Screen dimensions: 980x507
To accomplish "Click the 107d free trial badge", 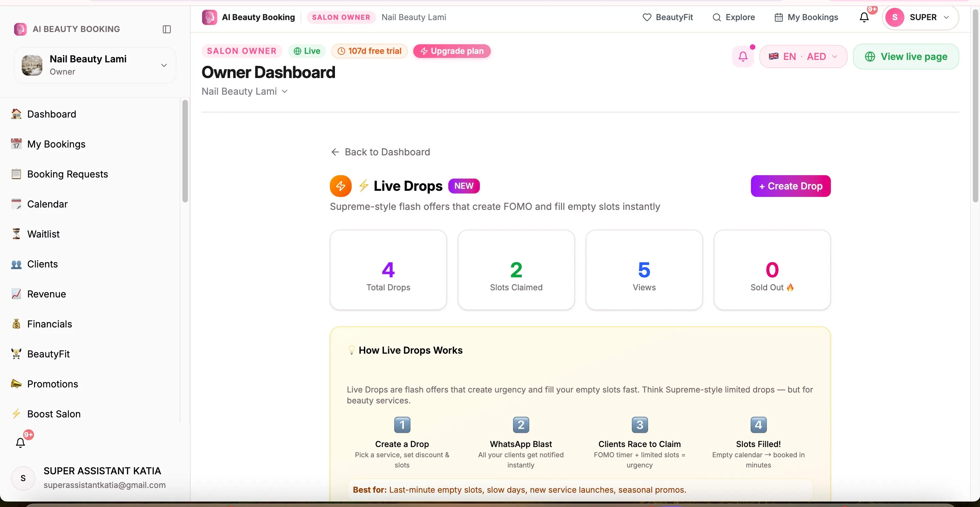I will click(369, 51).
